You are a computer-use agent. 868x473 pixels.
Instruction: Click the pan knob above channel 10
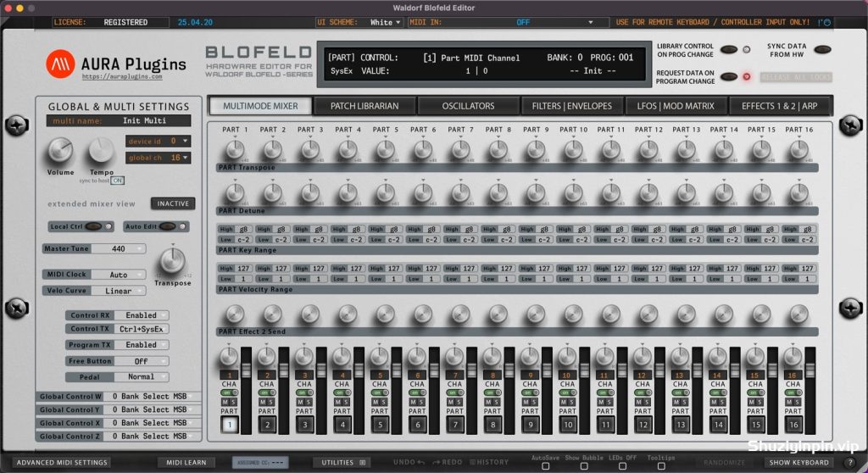coord(567,357)
